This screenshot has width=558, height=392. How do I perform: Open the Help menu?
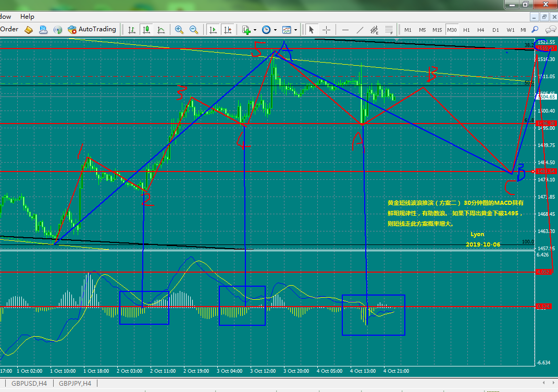pos(27,16)
